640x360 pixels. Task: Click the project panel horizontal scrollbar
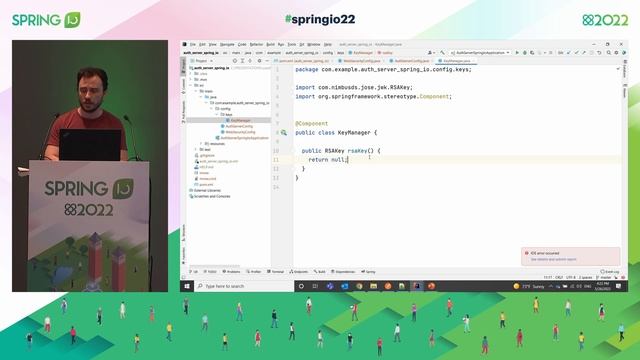tap(214, 267)
